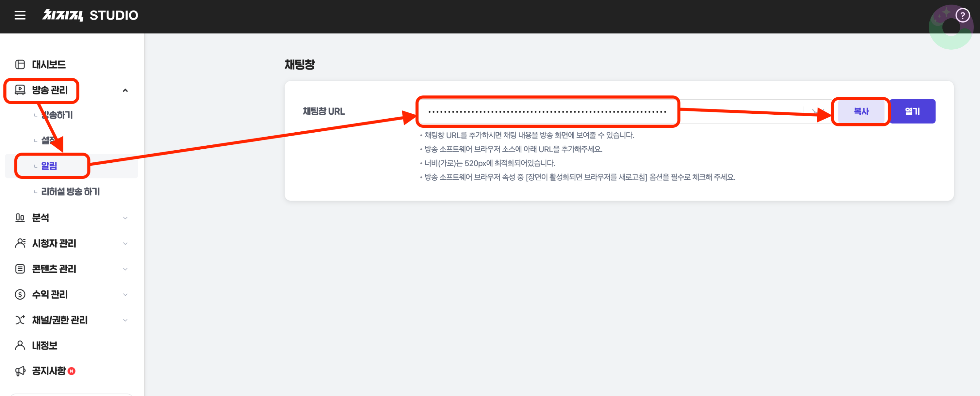This screenshot has width=980, height=396.
Task: Click the broadcast management monitor icon
Action: point(20,90)
